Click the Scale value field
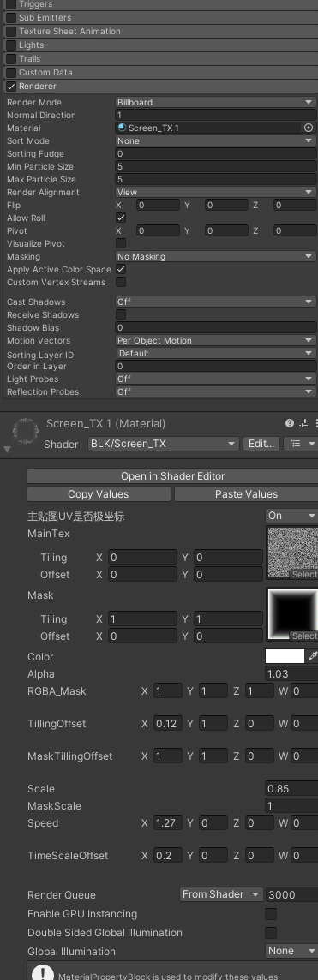This screenshot has width=318, height=980. [291, 789]
